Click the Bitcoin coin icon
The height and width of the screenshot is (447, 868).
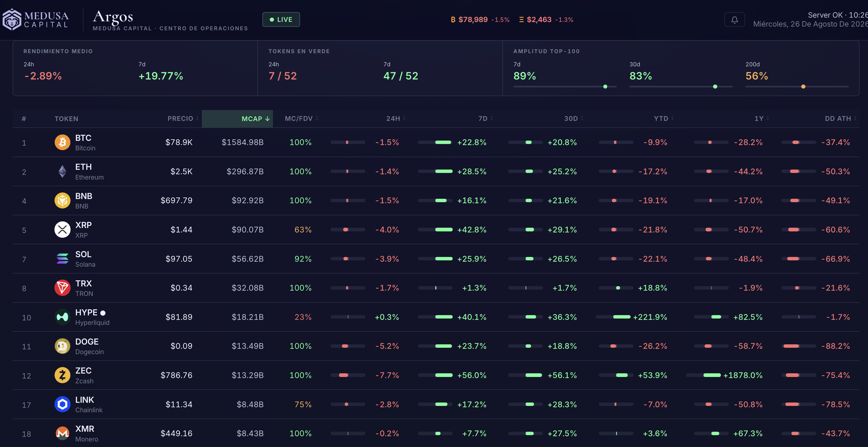pyautogui.click(x=62, y=142)
